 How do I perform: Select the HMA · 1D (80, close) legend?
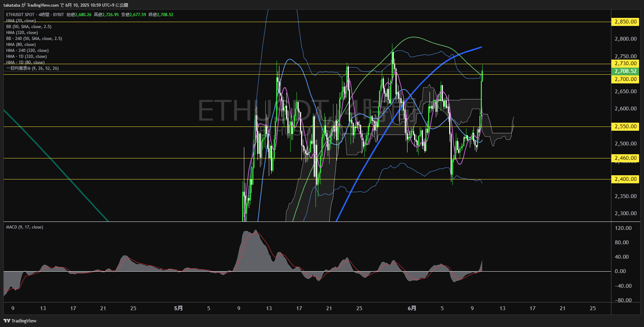coord(25,62)
